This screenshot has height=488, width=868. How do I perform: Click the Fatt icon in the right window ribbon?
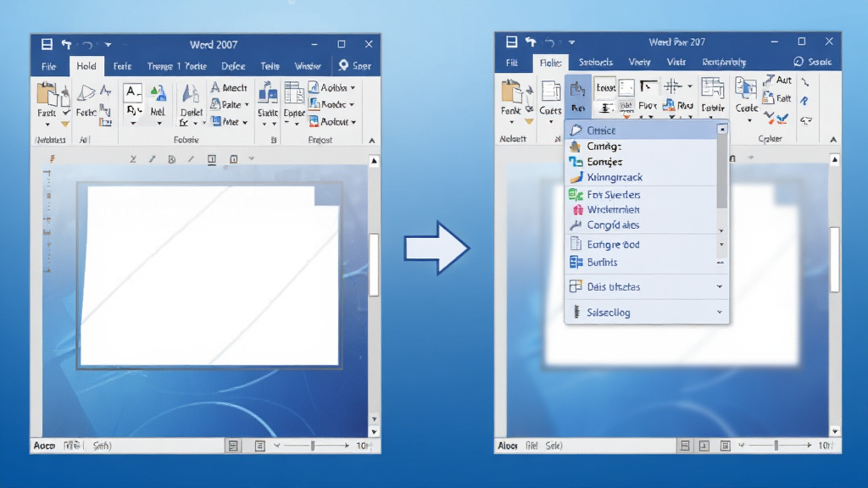tap(768, 98)
